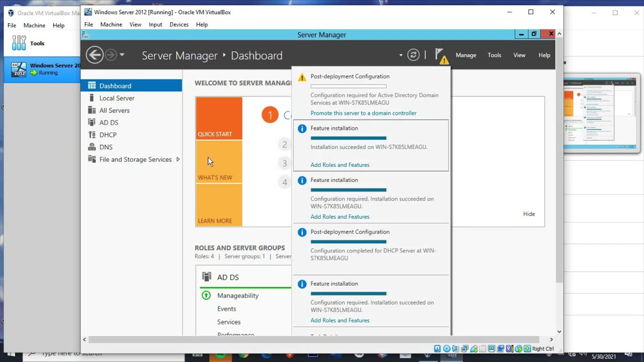The image size is (644, 362).
Task: Click CPU virtualization icon in VM status bar
Action: pyautogui.click(x=510, y=349)
